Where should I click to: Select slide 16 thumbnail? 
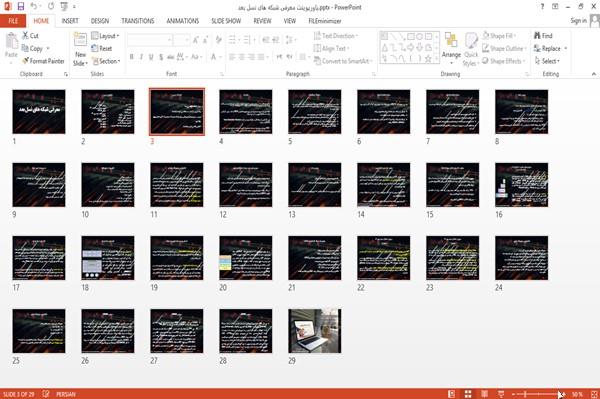[x=521, y=185]
